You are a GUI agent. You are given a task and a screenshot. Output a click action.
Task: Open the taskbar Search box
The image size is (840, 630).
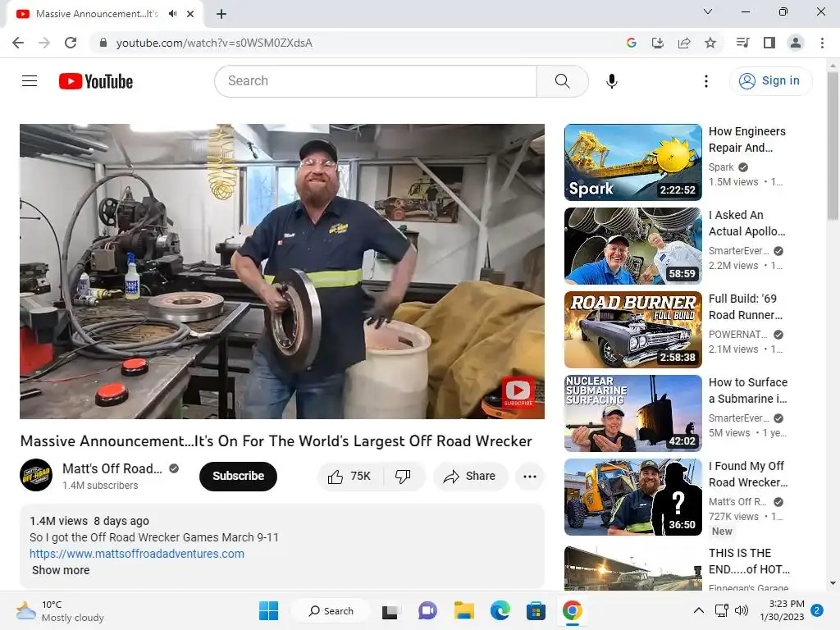(331, 610)
